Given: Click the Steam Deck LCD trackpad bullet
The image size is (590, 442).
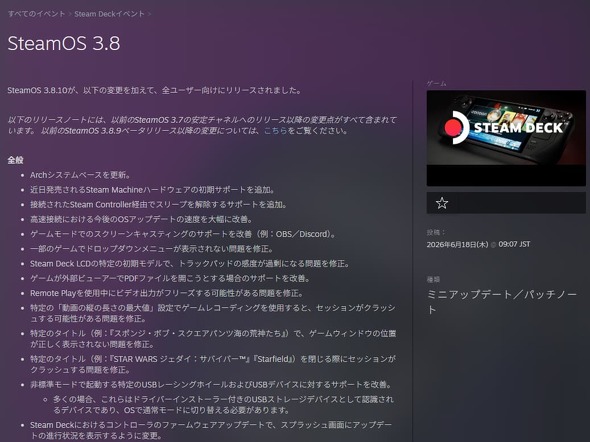Looking at the screenshot, I should click(x=190, y=263).
